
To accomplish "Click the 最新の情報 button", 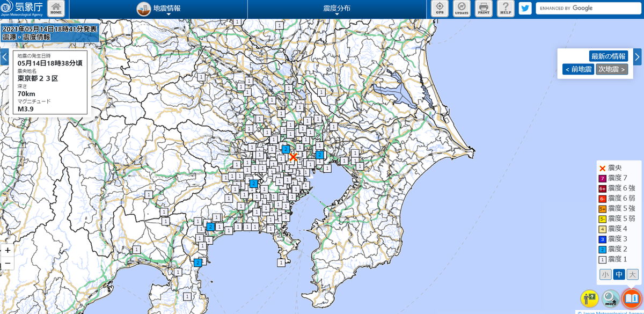I will (608, 56).
